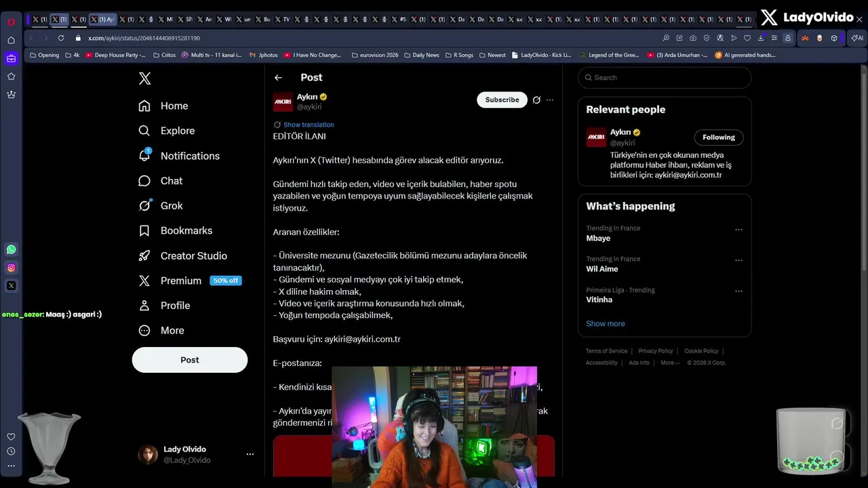
Task: Open the Critos bookmarks folder
Action: (165, 55)
